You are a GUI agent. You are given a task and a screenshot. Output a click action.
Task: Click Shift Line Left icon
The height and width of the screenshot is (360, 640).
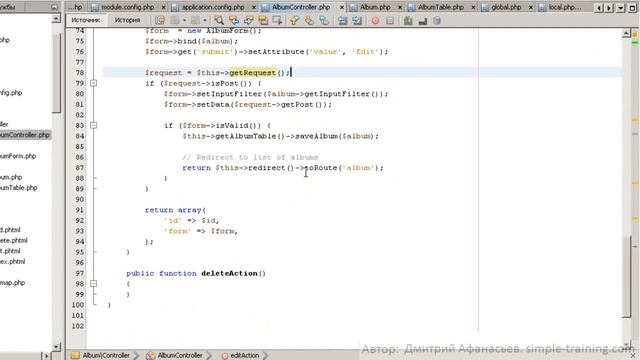click(x=342, y=20)
